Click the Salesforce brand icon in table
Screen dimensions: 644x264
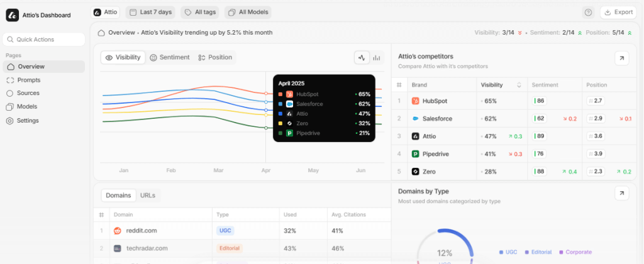[416, 118]
